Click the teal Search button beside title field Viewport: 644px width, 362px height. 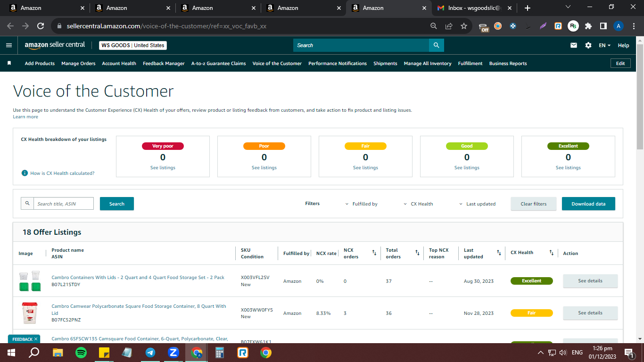click(117, 204)
